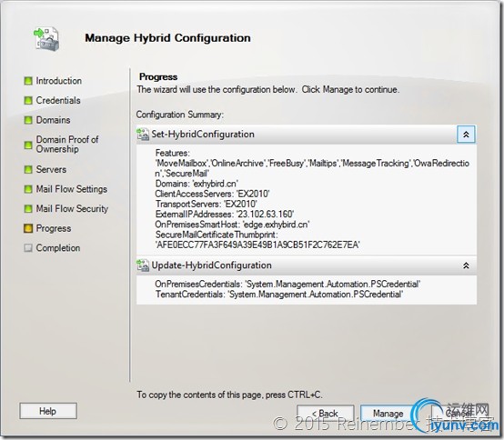Go back to the previous page

pos(326,414)
